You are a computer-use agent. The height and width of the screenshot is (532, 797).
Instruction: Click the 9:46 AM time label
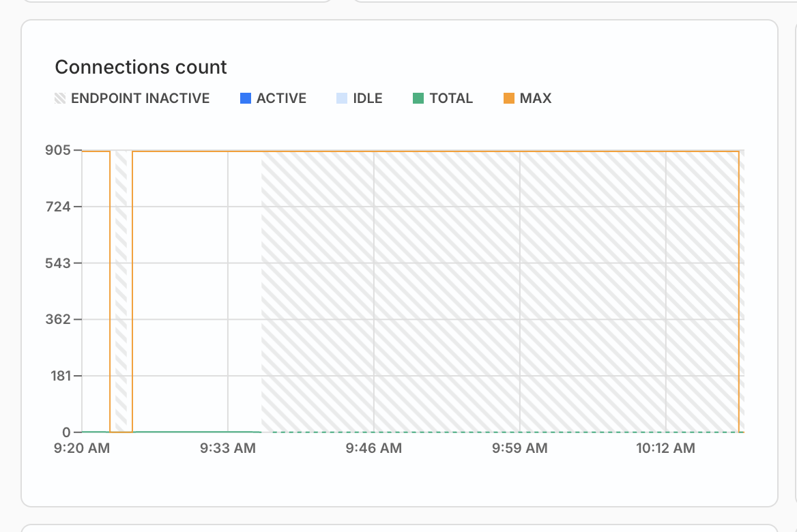tap(374, 448)
